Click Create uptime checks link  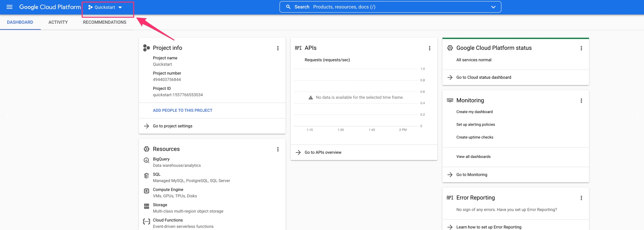[x=475, y=137]
